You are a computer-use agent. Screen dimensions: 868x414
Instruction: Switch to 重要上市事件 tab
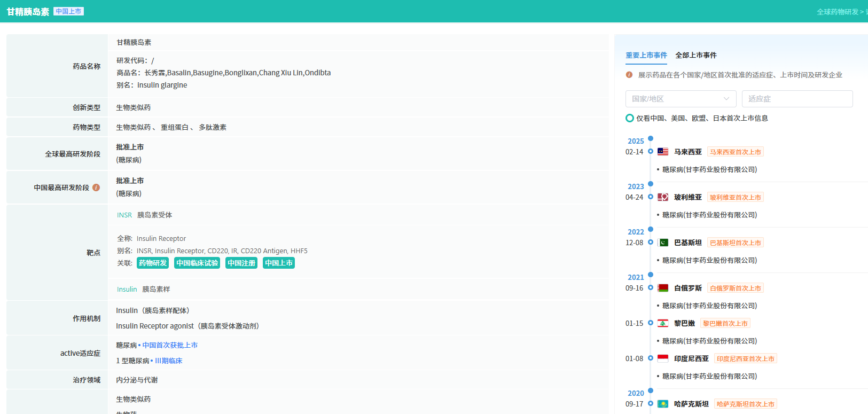point(646,55)
